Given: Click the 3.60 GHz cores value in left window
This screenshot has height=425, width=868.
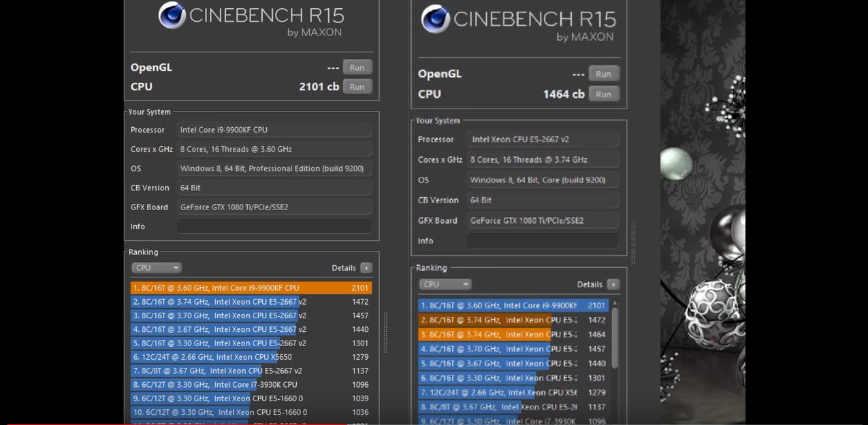Looking at the screenshot, I should [x=274, y=149].
